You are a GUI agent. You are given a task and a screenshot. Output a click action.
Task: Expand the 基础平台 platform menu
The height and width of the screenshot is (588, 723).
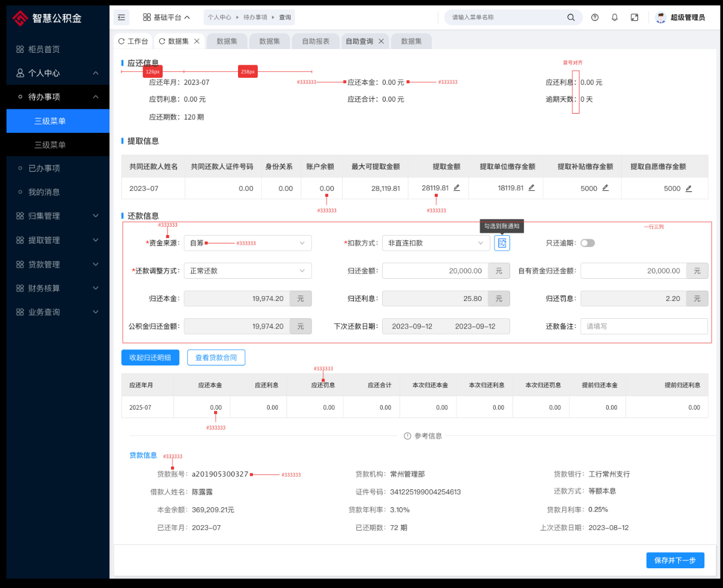tap(166, 17)
